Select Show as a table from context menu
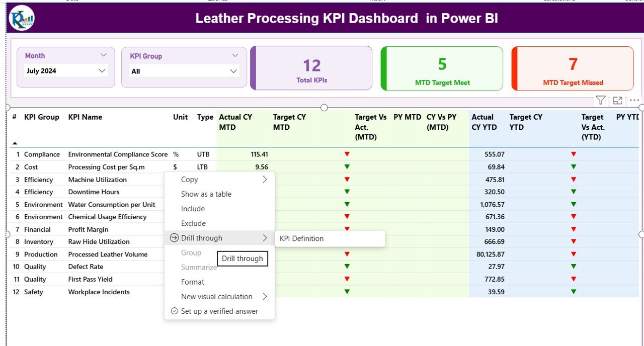 pos(206,194)
